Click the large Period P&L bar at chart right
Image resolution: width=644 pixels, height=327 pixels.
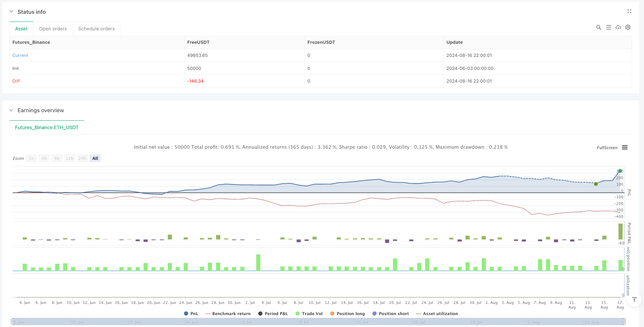pos(621,232)
